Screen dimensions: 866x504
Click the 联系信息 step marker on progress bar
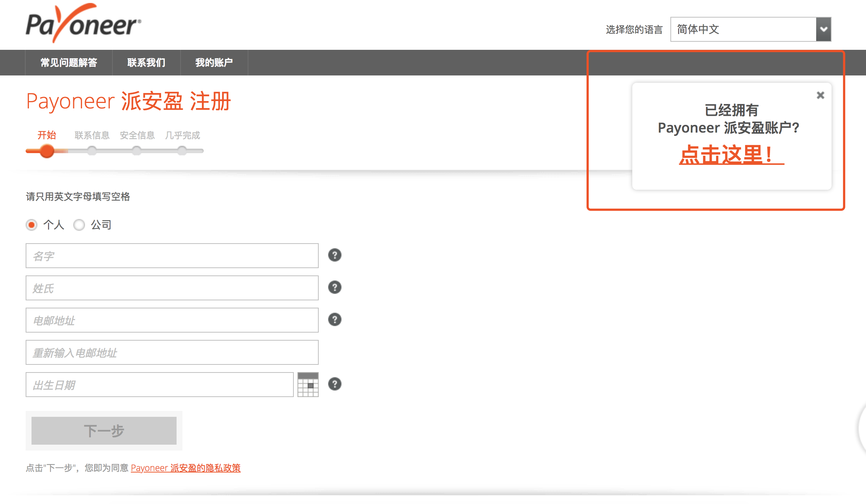click(92, 151)
